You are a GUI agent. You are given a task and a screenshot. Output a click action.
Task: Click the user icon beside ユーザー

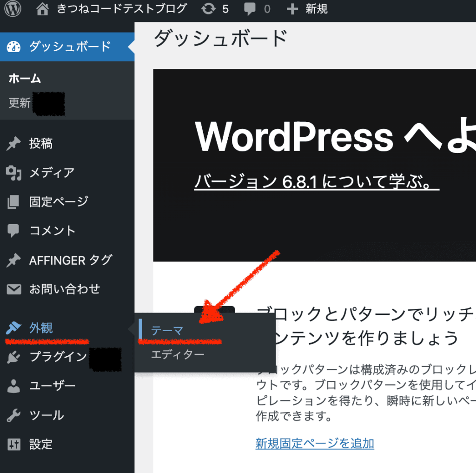tap(13, 386)
